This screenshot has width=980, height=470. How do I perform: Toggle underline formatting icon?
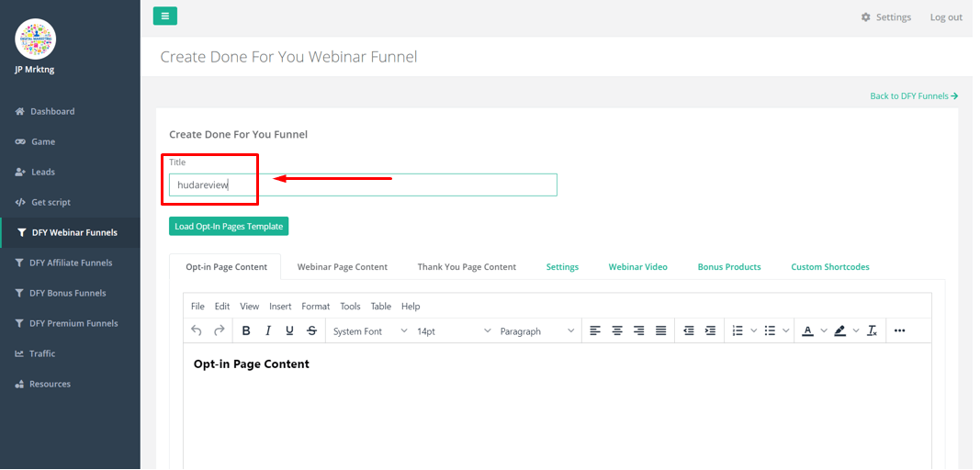coord(289,330)
